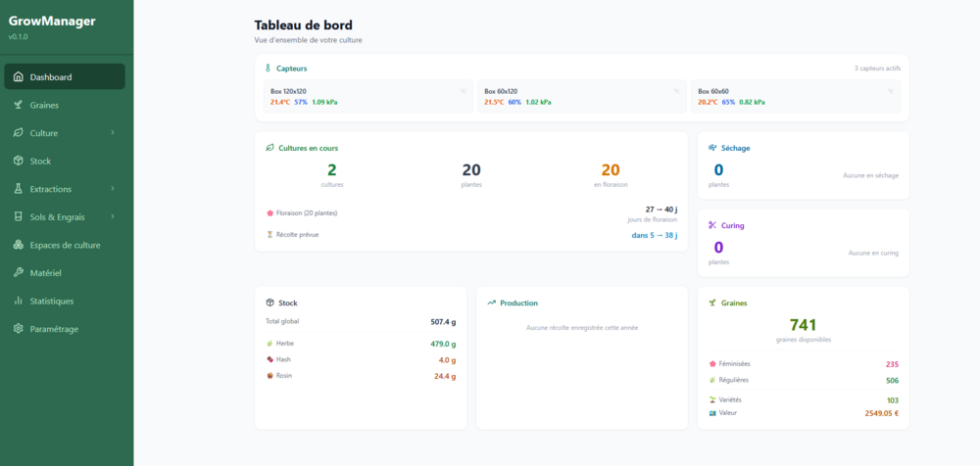Click the thermometer icon beside Capteurs
The width and height of the screenshot is (980, 466).
pyautogui.click(x=269, y=69)
